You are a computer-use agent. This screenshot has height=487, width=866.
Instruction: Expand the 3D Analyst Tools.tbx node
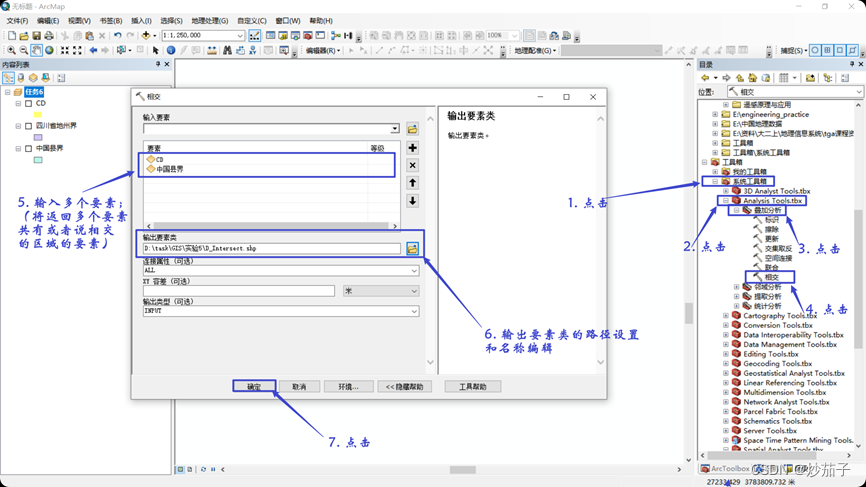click(726, 191)
